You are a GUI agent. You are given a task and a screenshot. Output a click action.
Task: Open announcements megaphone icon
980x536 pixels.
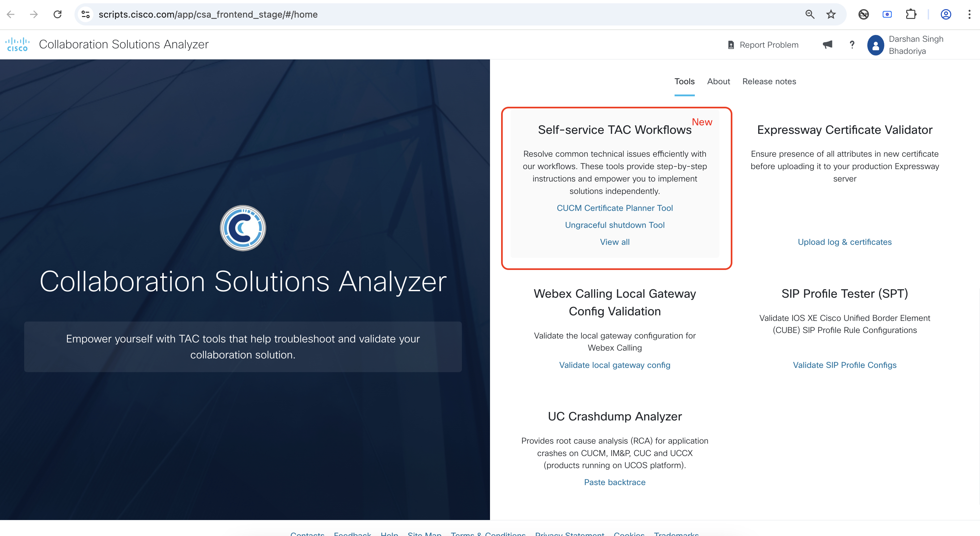(x=827, y=45)
